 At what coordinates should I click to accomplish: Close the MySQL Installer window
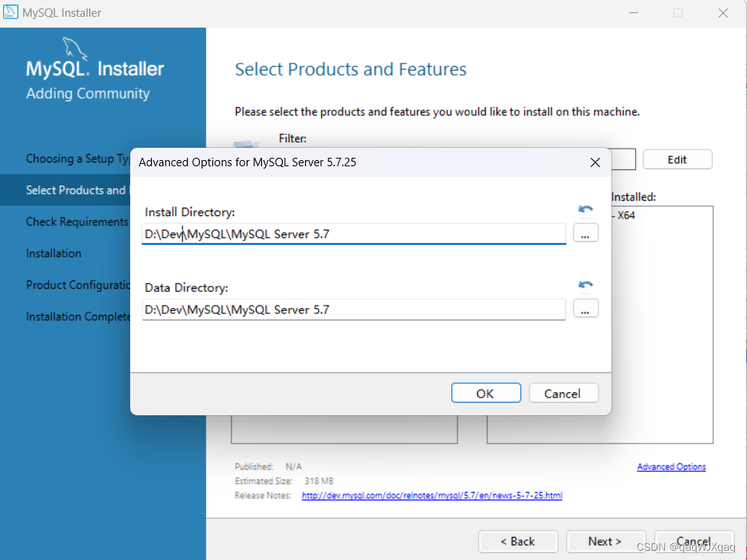[x=722, y=13]
